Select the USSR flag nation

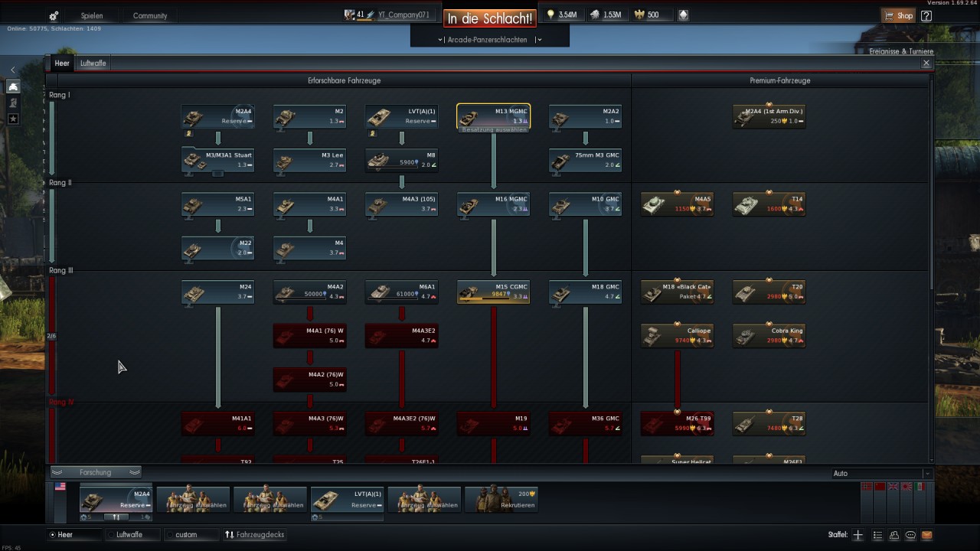[x=880, y=487]
